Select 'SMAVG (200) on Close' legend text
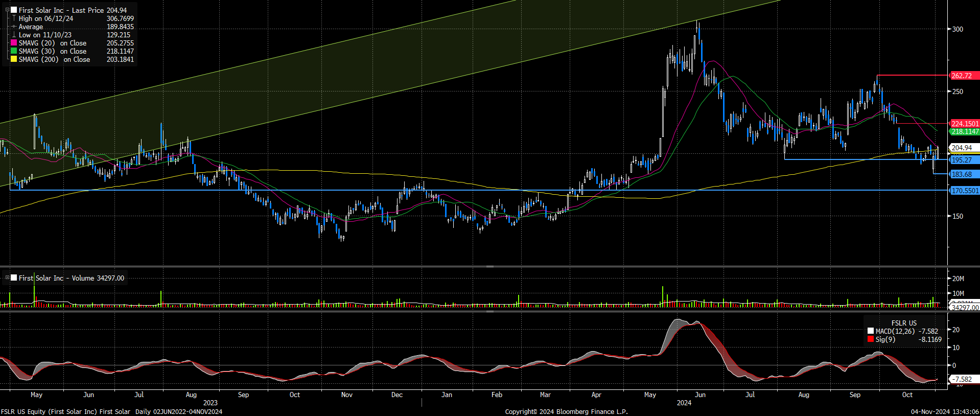 coord(54,59)
